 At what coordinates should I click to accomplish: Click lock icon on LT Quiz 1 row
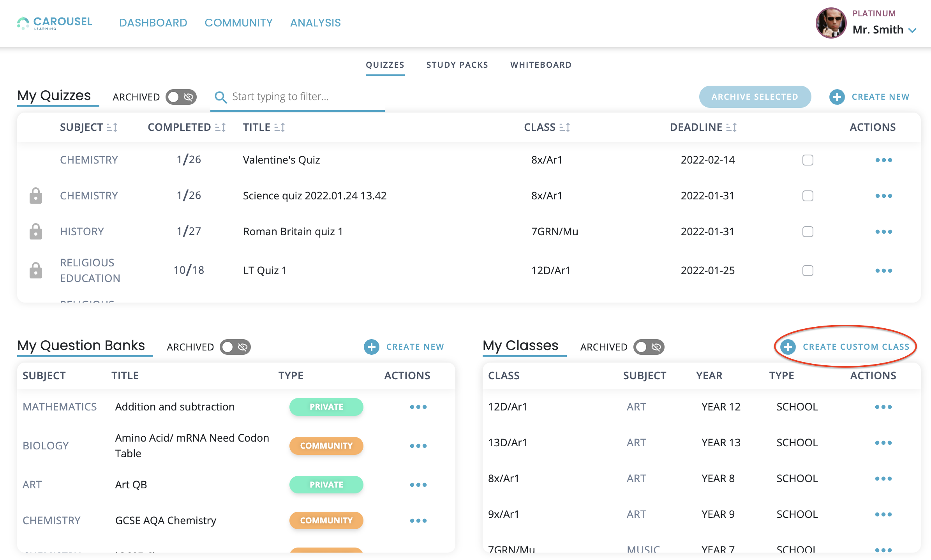(36, 271)
